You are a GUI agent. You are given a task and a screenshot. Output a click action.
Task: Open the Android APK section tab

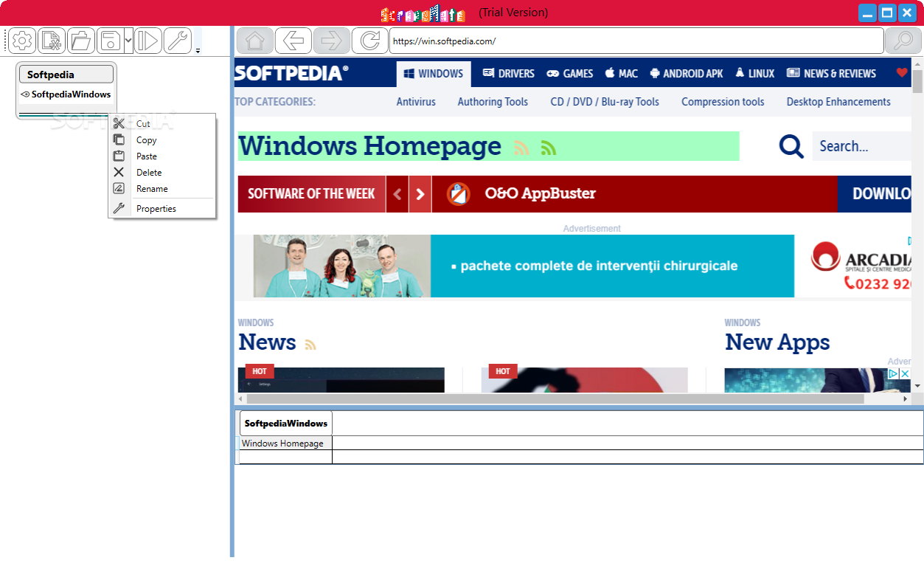click(687, 74)
